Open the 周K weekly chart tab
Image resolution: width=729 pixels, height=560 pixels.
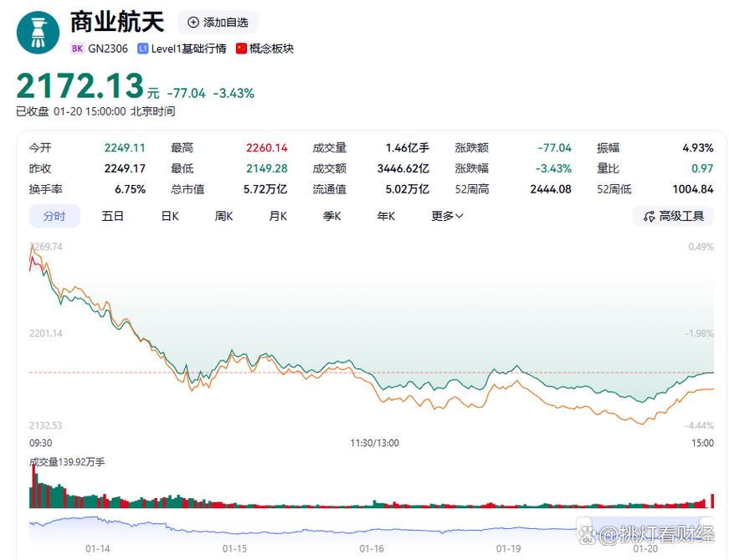(x=223, y=216)
